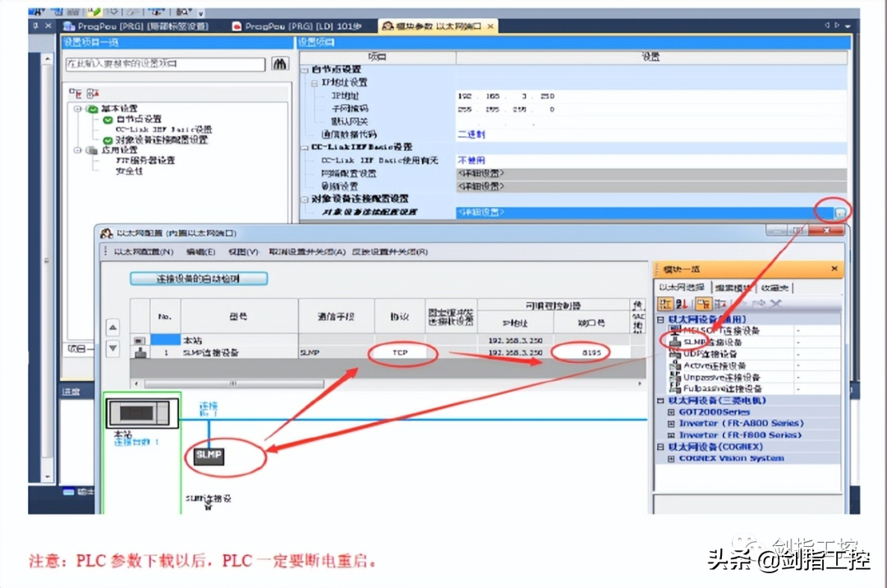Click the move down arrow beside device table
The height and width of the screenshot is (588, 887).
click(x=113, y=348)
